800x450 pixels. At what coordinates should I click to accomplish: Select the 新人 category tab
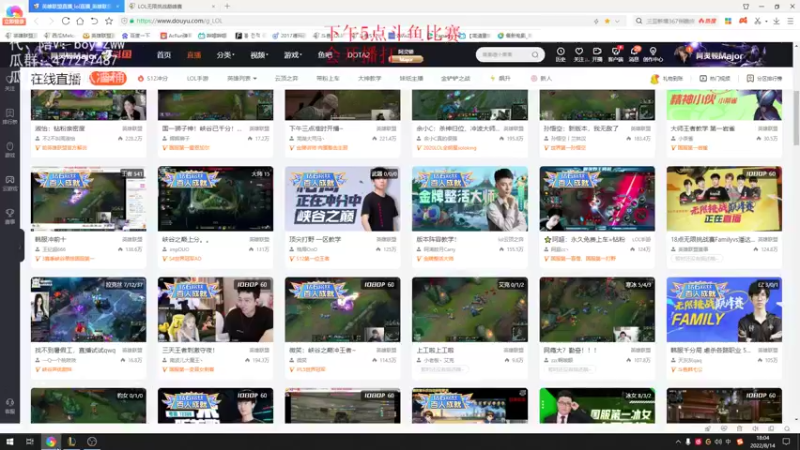[x=541, y=79]
